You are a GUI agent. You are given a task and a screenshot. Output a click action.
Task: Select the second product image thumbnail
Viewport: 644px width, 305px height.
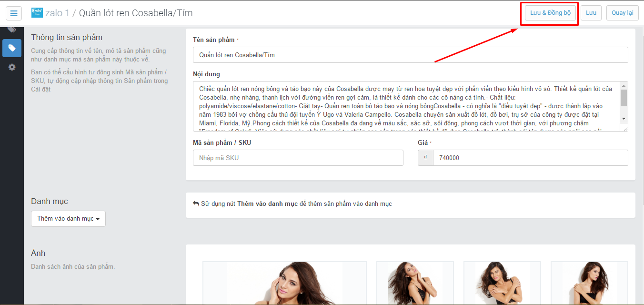point(414,283)
